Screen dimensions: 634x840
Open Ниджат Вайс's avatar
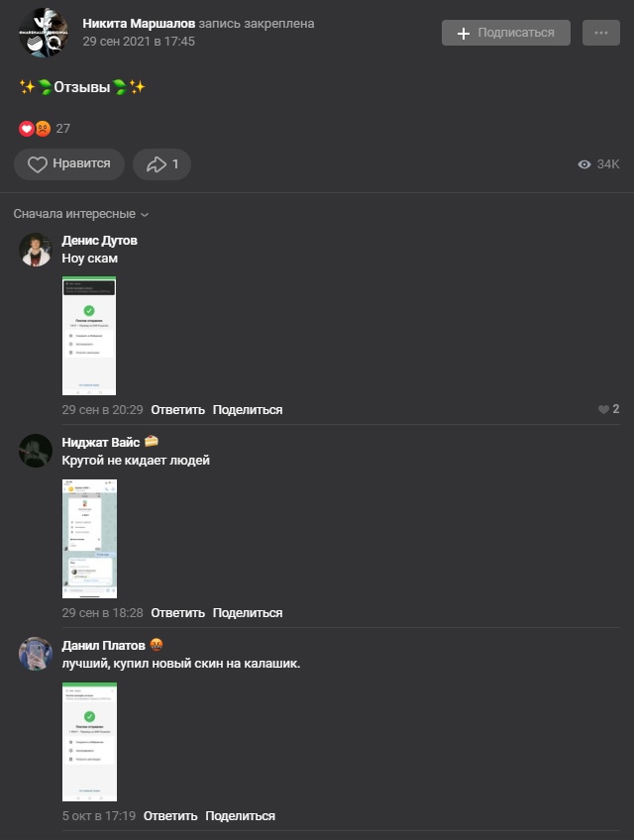tap(36, 451)
